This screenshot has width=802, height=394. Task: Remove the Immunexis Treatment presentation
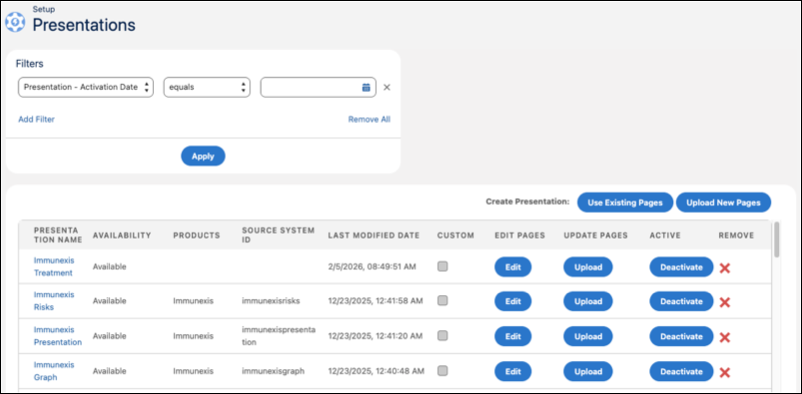pos(724,268)
